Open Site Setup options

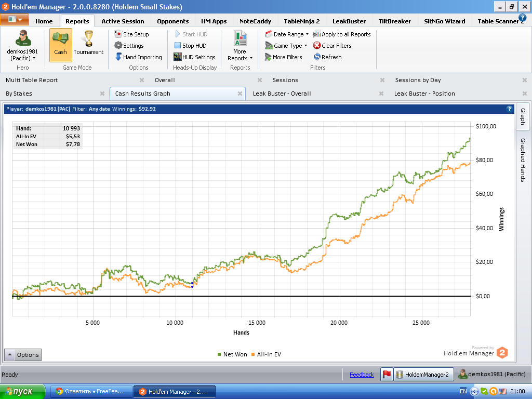click(x=131, y=34)
